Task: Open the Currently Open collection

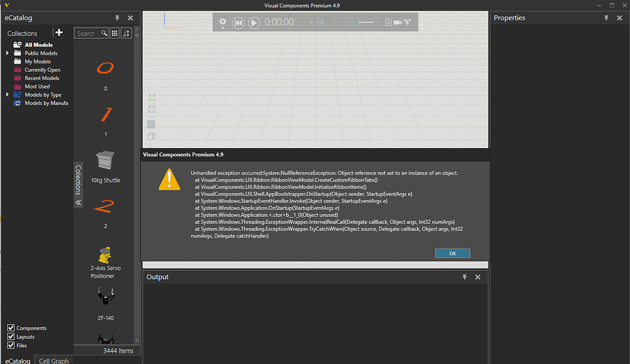Action: (42, 70)
